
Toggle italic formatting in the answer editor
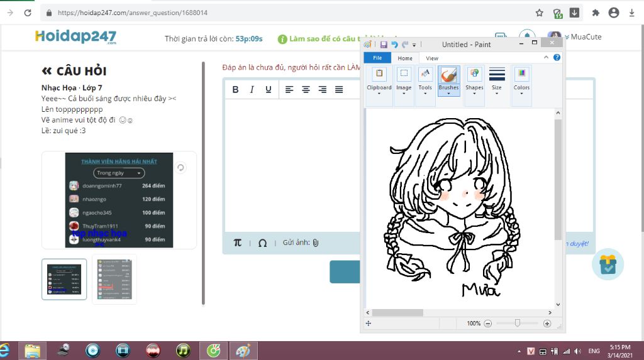[252, 89]
